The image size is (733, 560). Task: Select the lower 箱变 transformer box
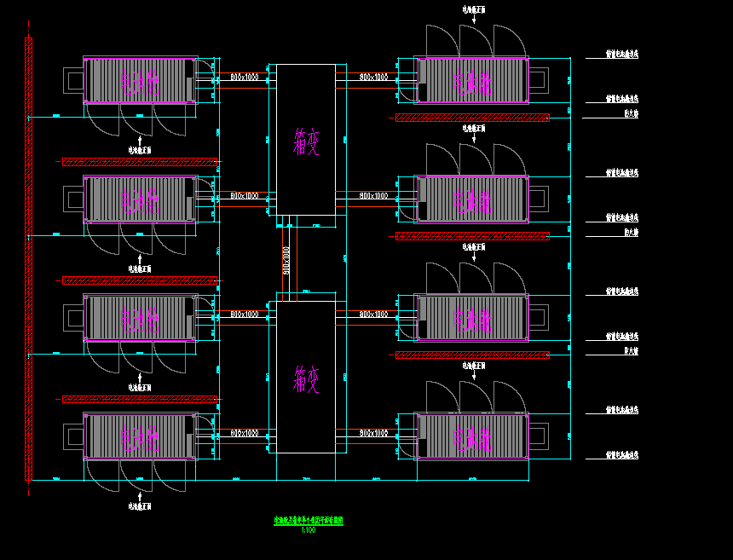pos(306,377)
